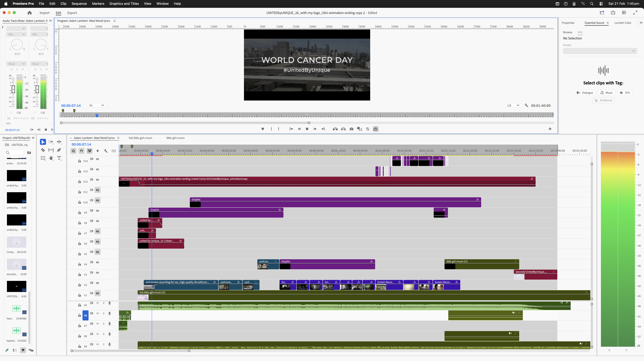Select the Hand tool
This screenshot has height=361, width=644.
pos(51,158)
